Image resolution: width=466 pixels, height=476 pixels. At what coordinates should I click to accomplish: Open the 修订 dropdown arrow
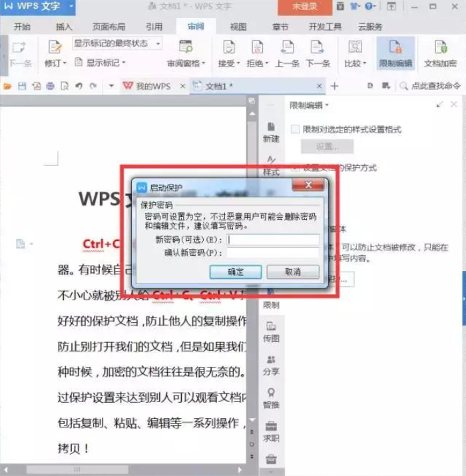click(65, 63)
